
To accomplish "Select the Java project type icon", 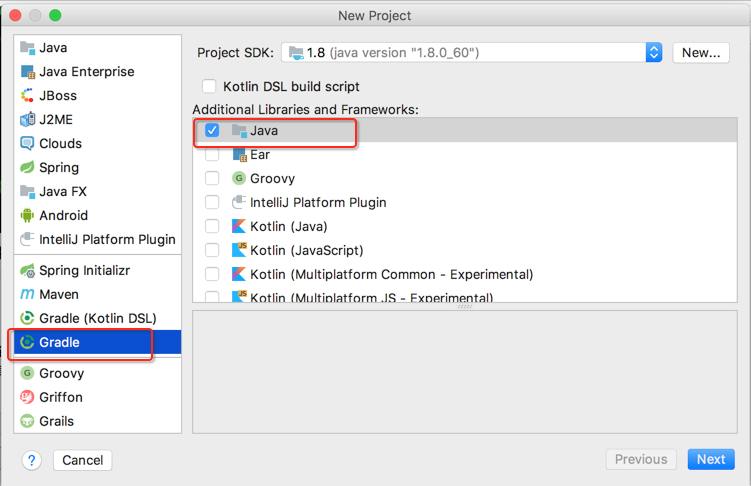I will coord(27,48).
